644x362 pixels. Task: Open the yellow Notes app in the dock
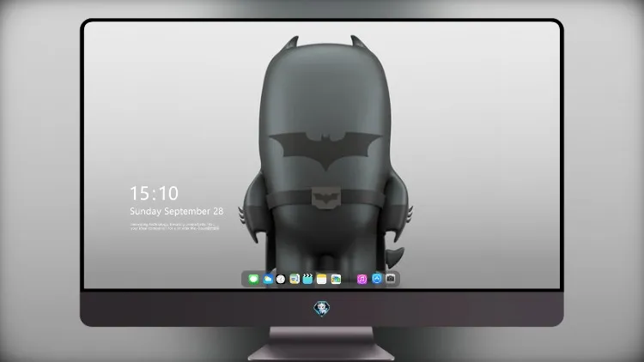click(322, 279)
